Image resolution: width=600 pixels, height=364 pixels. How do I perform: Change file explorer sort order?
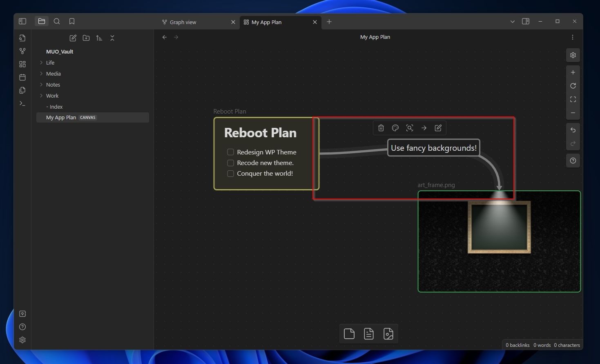(99, 38)
